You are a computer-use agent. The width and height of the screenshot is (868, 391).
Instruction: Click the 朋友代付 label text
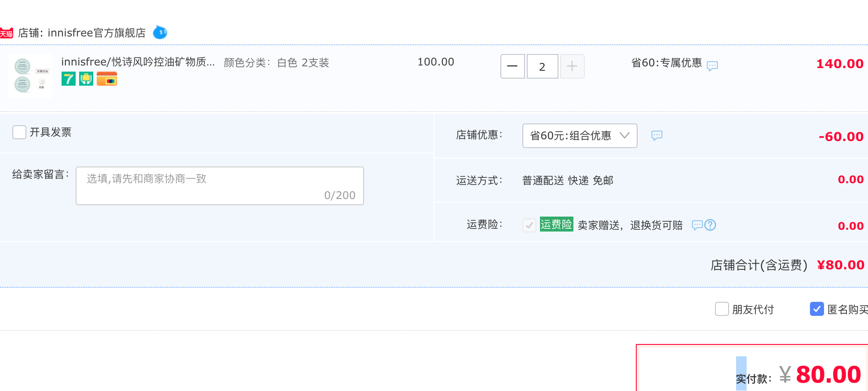[753, 310]
